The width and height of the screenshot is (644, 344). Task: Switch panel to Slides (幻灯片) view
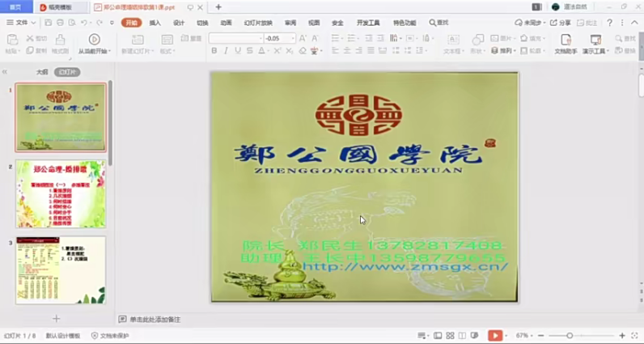point(67,72)
